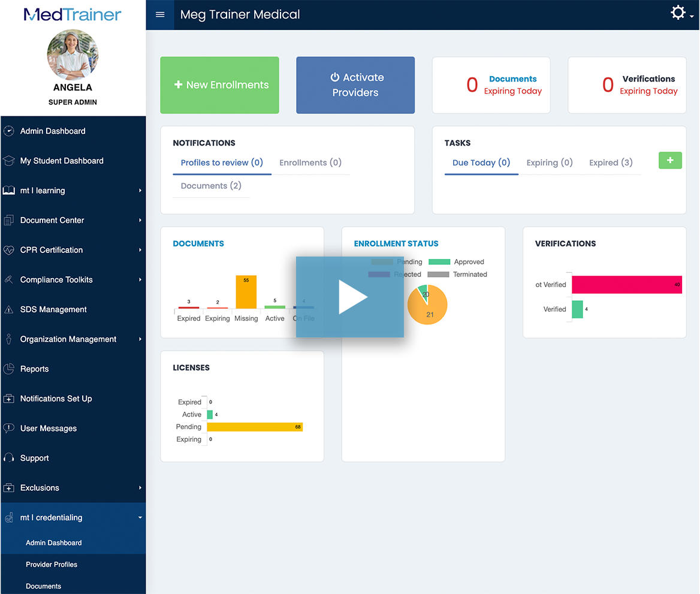Open Verifications Expiring Today card

[627, 85]
